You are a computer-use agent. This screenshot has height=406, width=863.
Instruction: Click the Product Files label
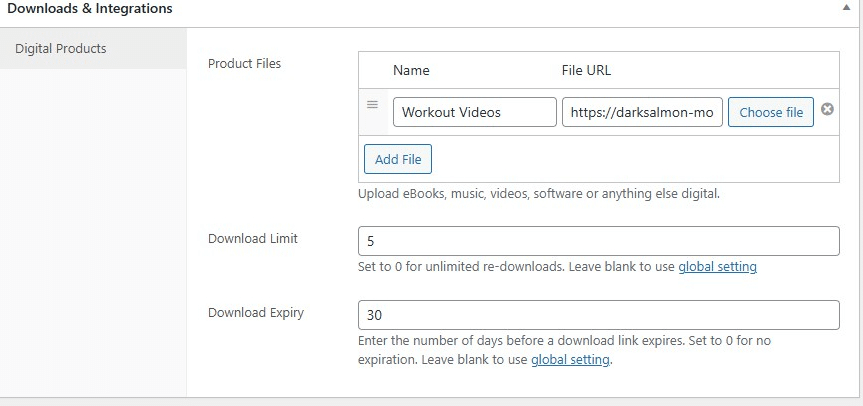coord(244,64)
